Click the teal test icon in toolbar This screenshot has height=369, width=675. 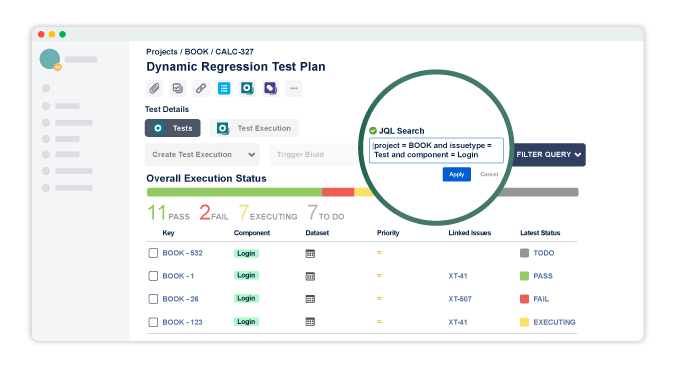tap(247, 89)
